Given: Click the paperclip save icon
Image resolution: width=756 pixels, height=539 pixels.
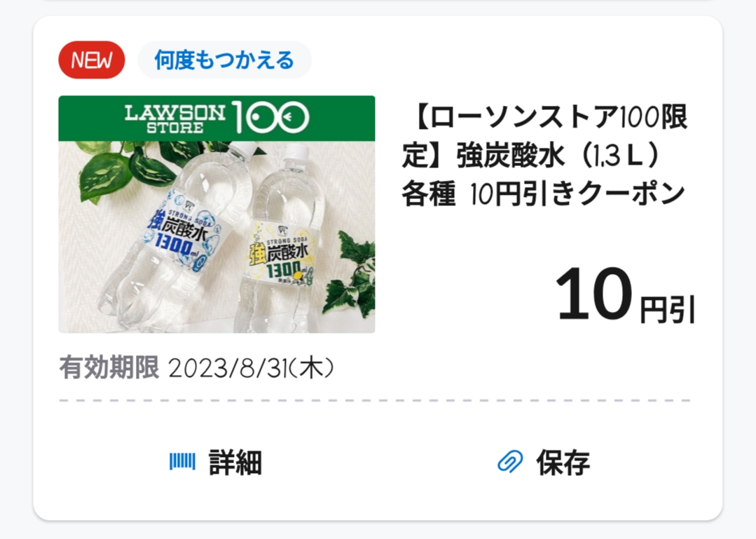Looking at the screenshot, I should pyautogui.click(x=509, y=462).
